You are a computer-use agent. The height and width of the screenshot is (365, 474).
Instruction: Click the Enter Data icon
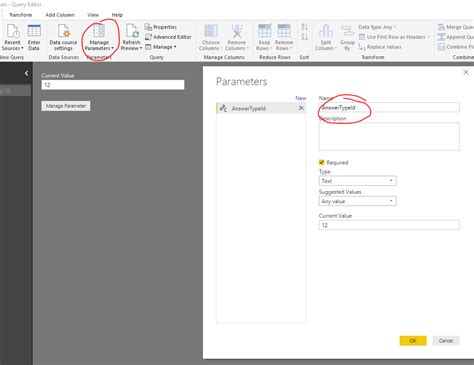(34, 31)
